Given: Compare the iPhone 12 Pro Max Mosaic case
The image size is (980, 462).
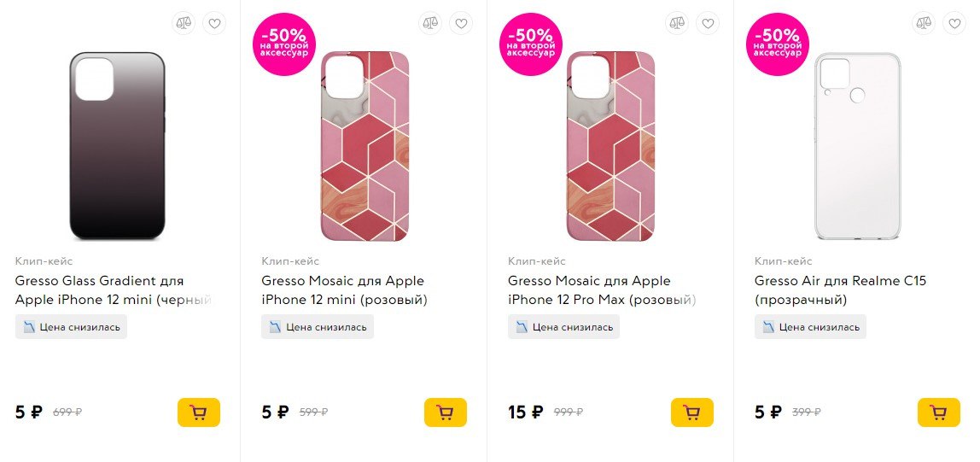Looking at the screenshot, I should (676, 23).
